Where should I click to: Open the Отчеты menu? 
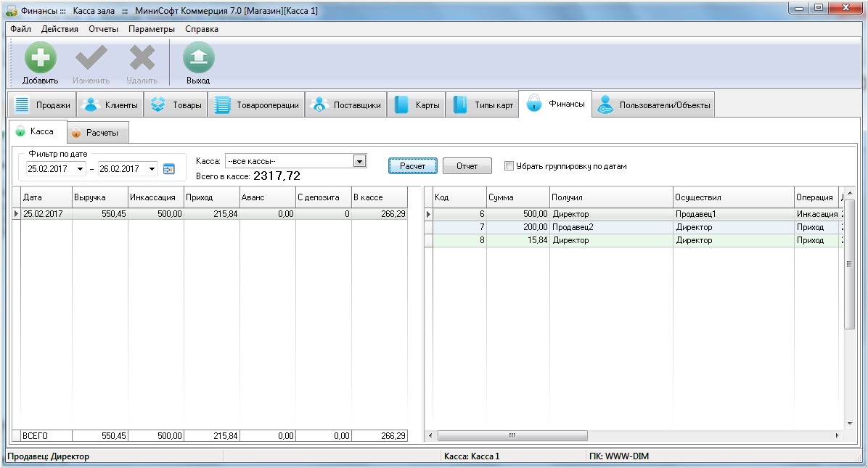(103, 29)
